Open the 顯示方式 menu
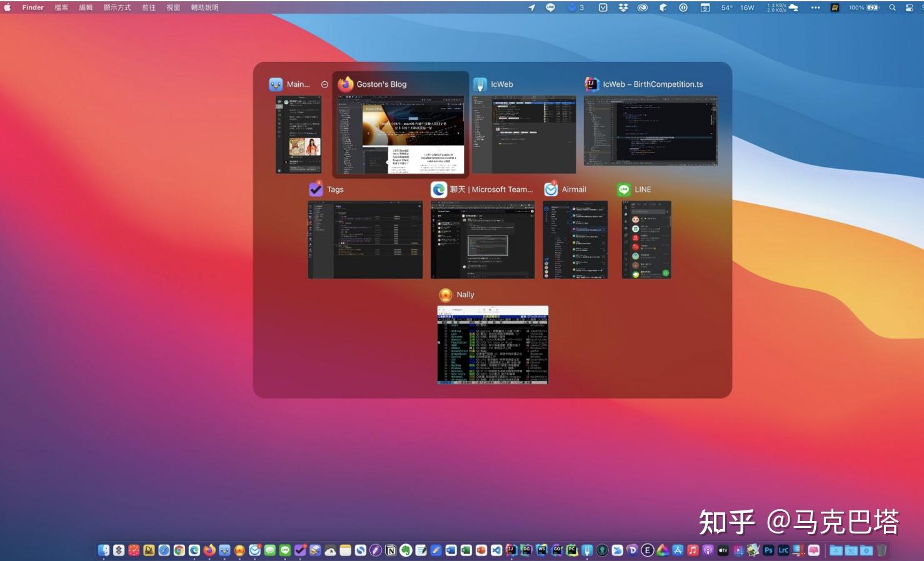This screenshot has width=924, height=561. coord(117,7)
